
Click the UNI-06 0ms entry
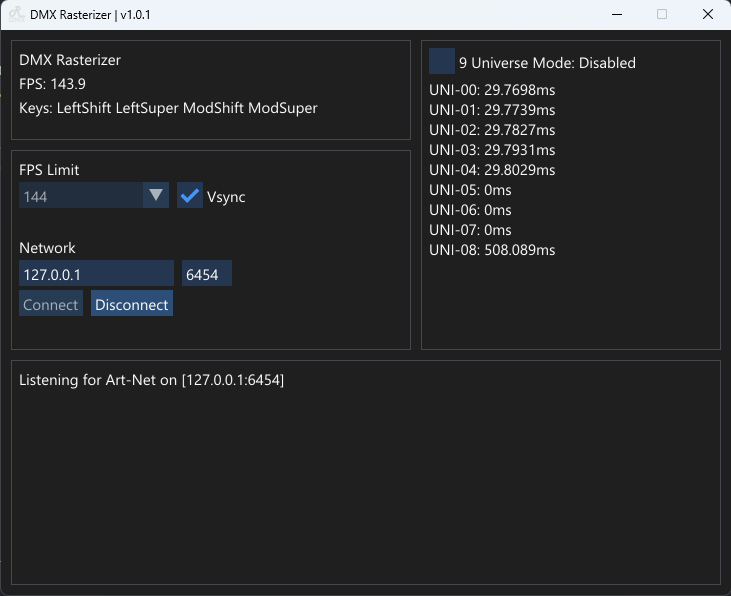(x=470, y=210)
